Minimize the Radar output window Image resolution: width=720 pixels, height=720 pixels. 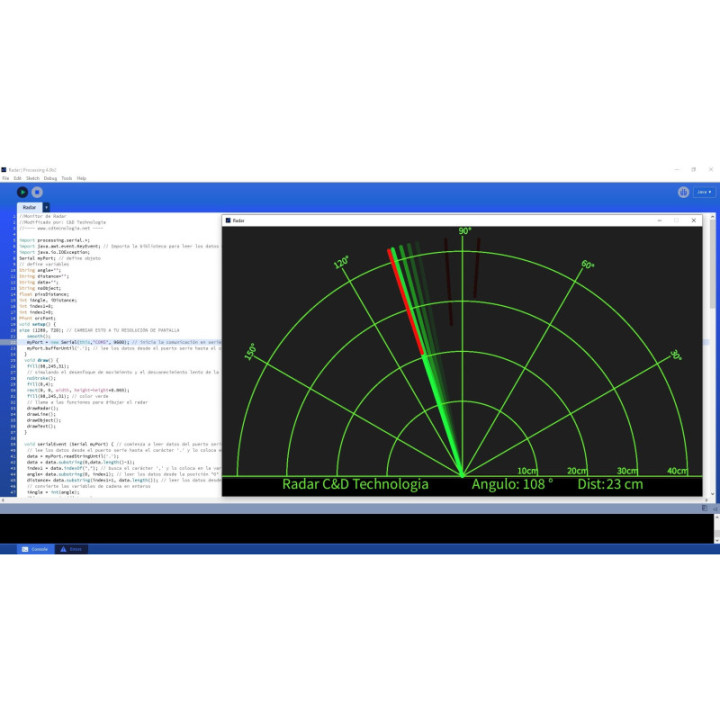point(659,221)
